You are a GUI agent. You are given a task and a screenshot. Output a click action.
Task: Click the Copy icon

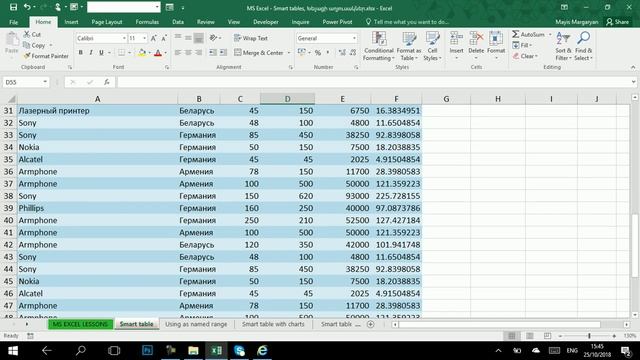(27, 45)
